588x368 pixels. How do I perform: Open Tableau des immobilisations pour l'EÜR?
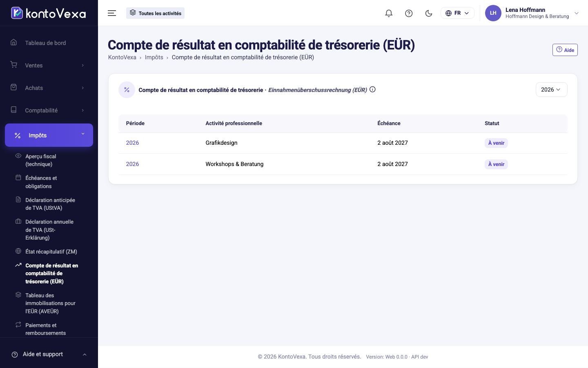click(x=50, y=303)
